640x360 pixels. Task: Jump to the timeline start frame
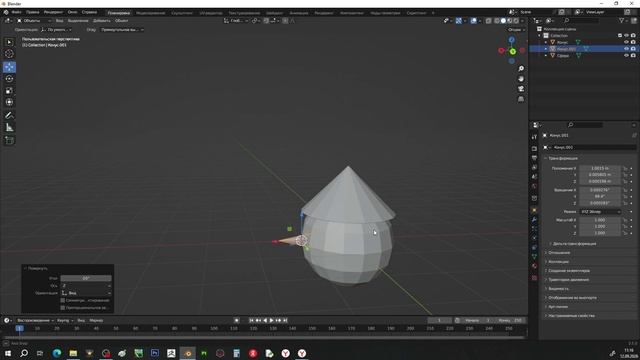click(x=251, y=320)
